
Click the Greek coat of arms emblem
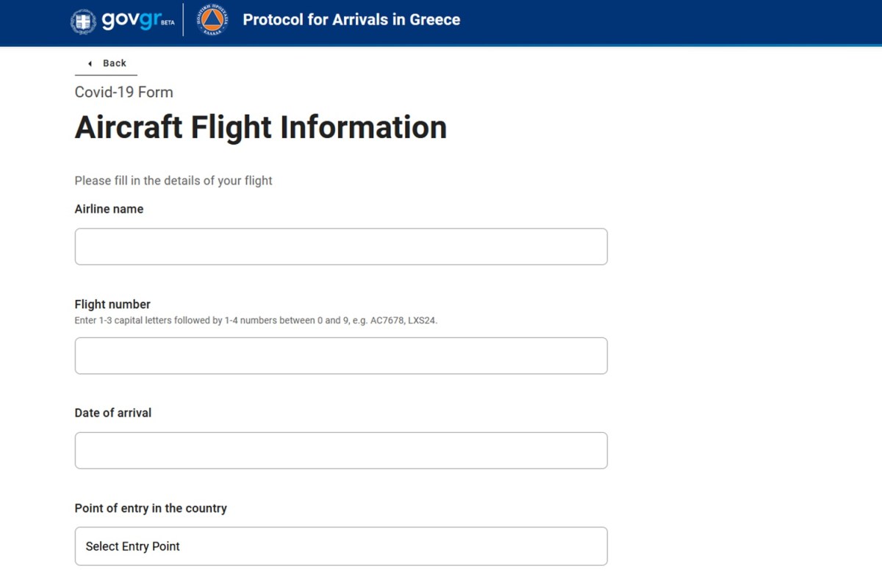pyautogui.click(x=82, y=21)
